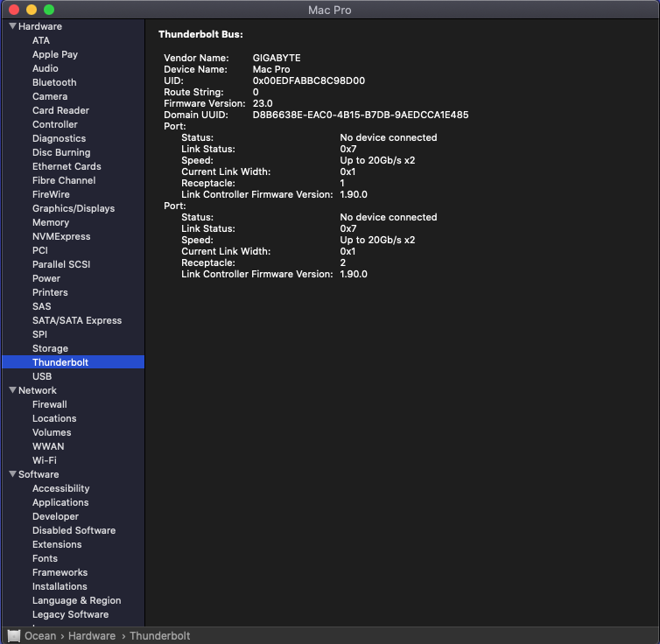Select Memory in the Hardware list
660x644 pixels.
[x=51, y=222]
